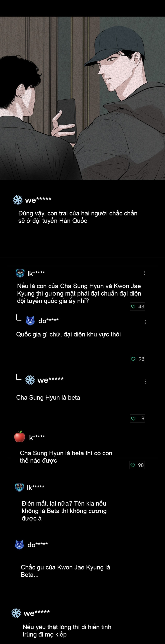Click username we***** on the bottom comment
This screenshot has height=644, width=165.
coord(37,613)
